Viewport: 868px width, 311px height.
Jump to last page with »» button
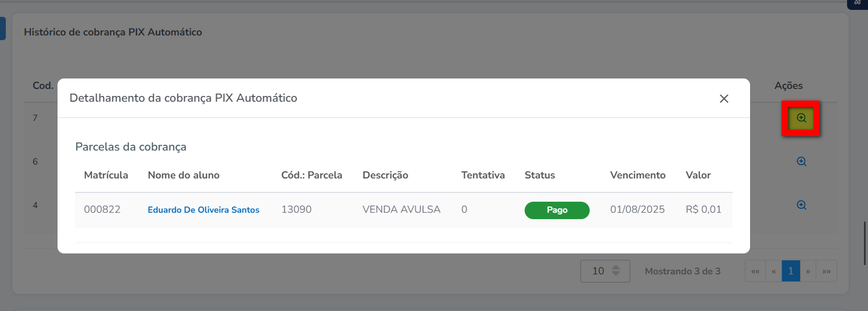(x=826, y=271)
